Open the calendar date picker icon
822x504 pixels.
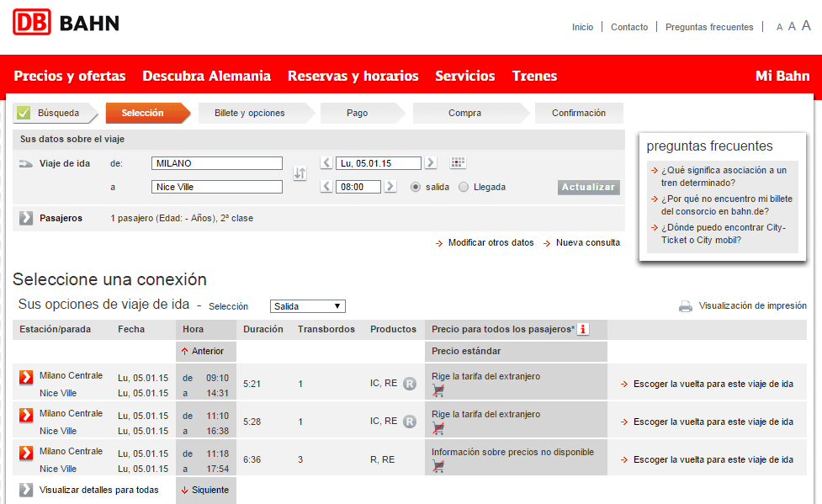click(x=458, y=162)
